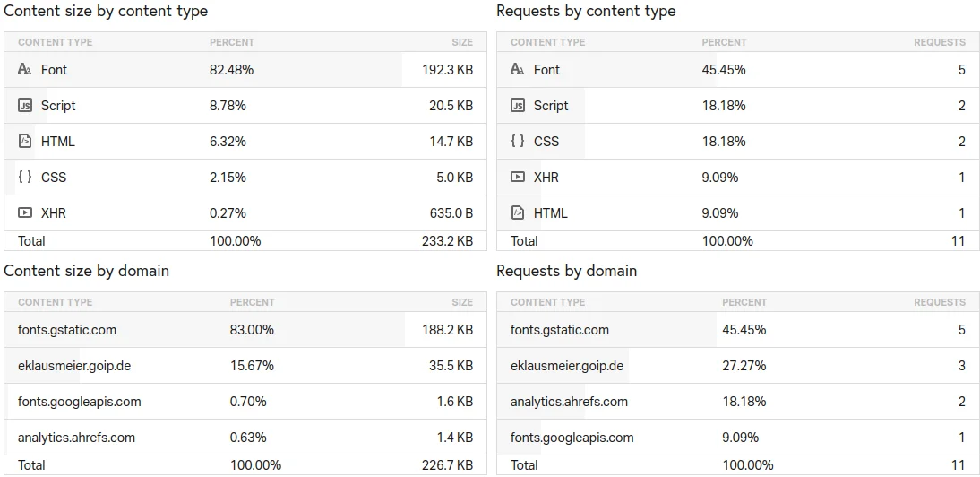Click the CSS braces icon in Requests by content type
This screenshot has height=477, width=980.
[518, 141]
